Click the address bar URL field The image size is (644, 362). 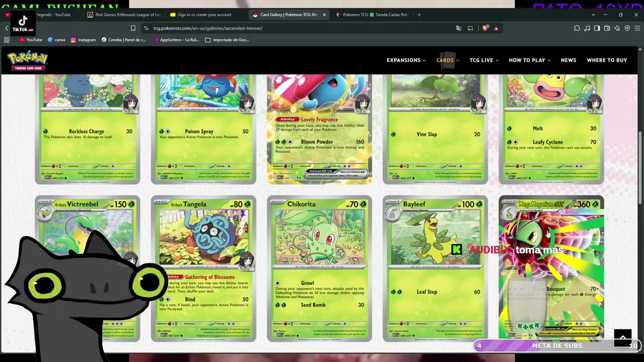pyautogui.click(x=297, y=28)
